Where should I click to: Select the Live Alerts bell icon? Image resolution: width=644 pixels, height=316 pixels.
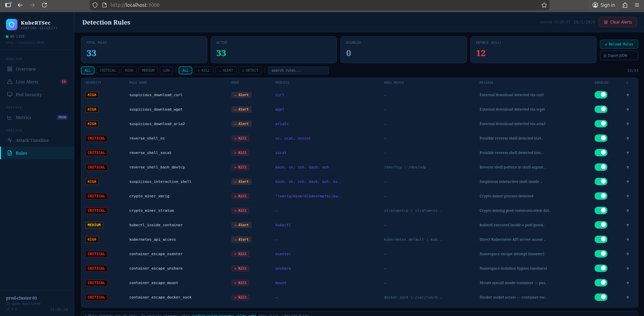coord(10,82)
